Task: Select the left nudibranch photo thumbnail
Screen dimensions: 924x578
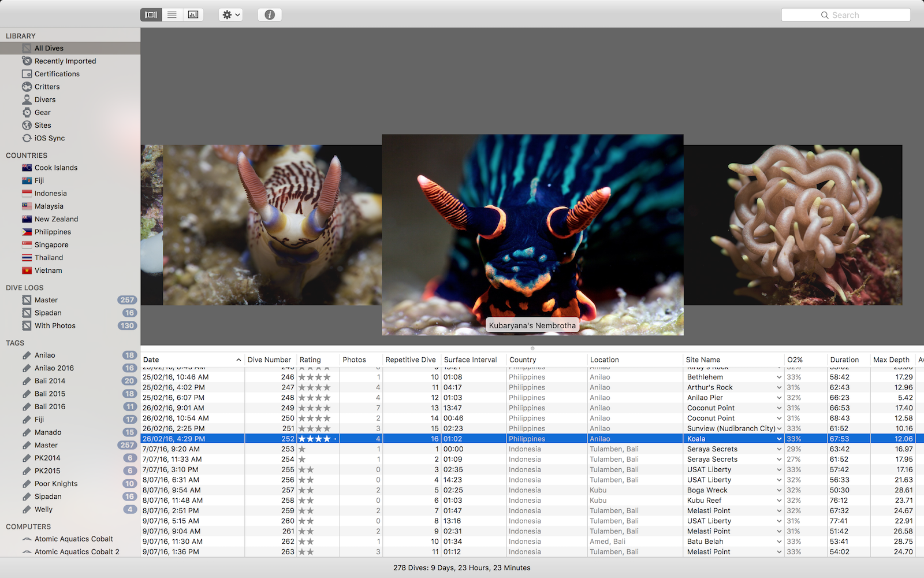Action: coord(271,225)
